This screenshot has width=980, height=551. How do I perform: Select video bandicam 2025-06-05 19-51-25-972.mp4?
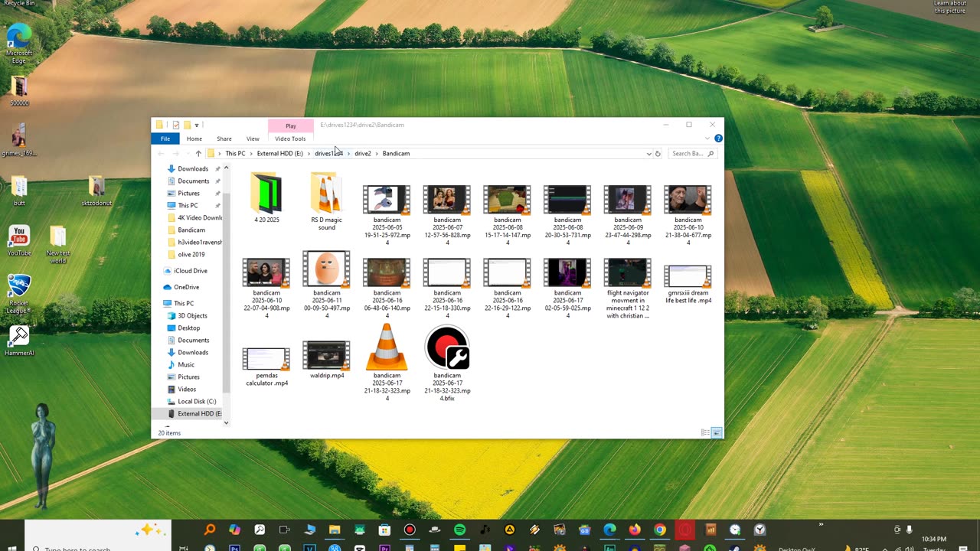pyautogui.click(x=387, y=215)
